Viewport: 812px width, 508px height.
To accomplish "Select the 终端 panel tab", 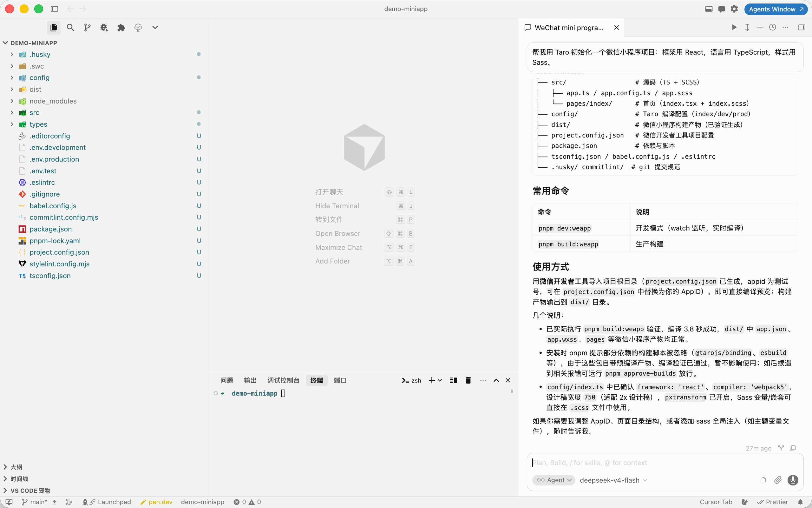I will click(x=317, y=380).
